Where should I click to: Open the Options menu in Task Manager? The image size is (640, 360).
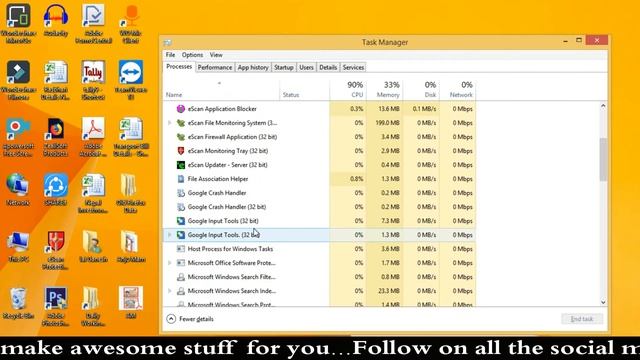tap(192, 55)
